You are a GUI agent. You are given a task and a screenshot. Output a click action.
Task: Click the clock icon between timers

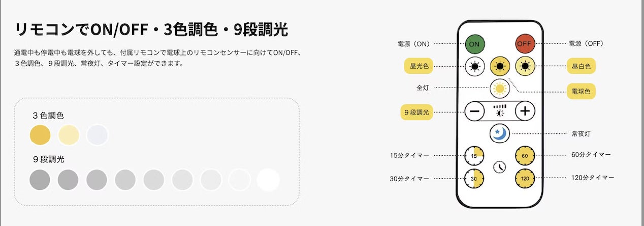click(500, 166)
